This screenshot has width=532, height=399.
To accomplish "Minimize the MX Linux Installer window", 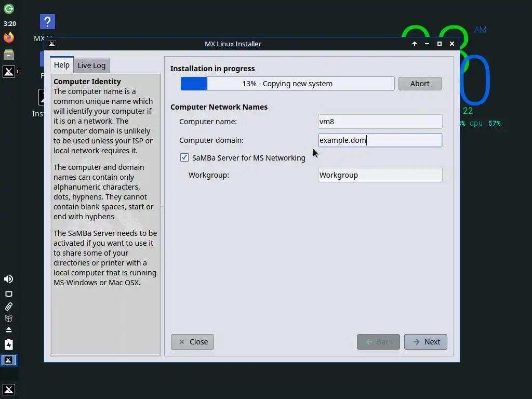I will (427, 44).
